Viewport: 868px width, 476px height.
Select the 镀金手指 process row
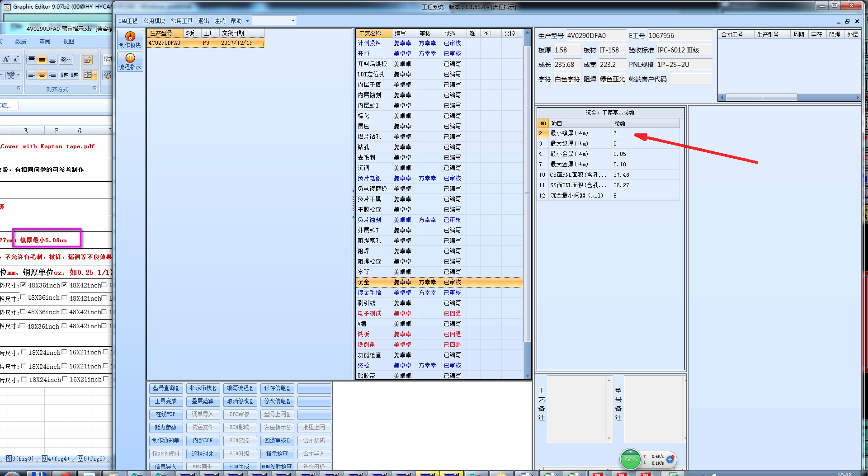[439, 292]
